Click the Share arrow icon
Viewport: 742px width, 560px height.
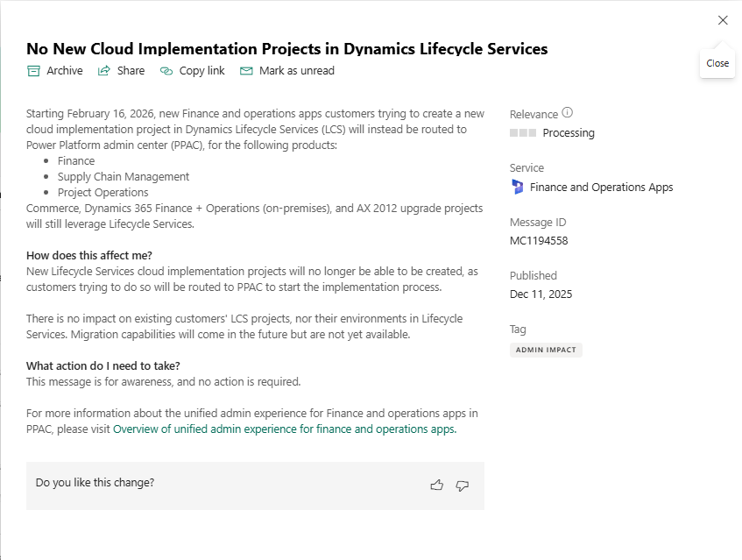(103, 70)
